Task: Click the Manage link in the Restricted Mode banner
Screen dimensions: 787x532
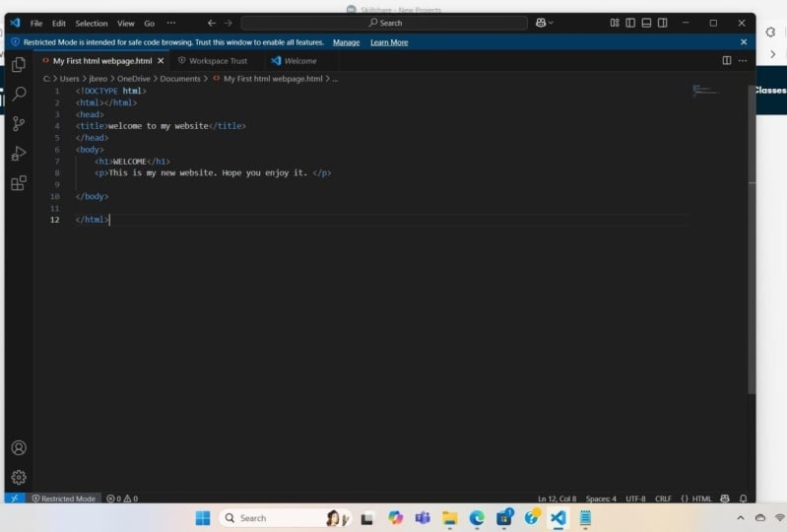Action: pyautogui.click(x=346, y=42)
